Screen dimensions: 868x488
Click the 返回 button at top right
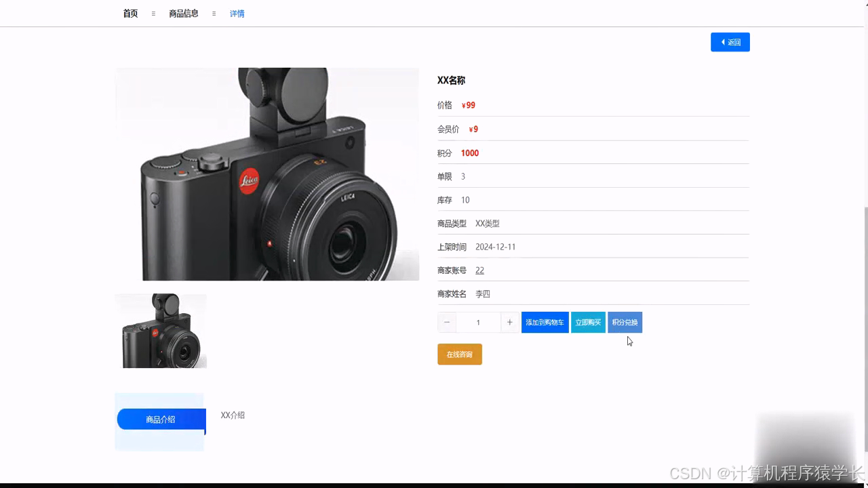click(x=730, y=42)
